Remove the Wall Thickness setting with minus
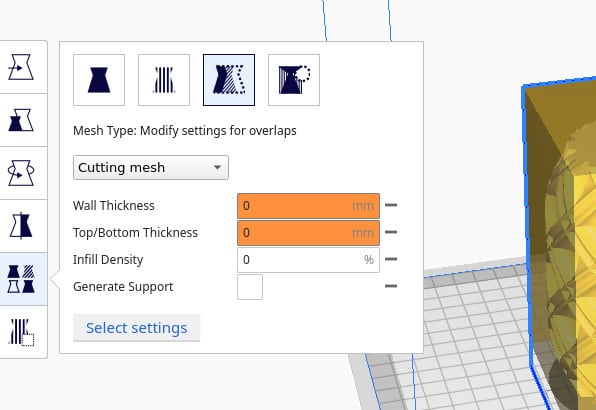596x410 pixels. (x=391, y=205)
